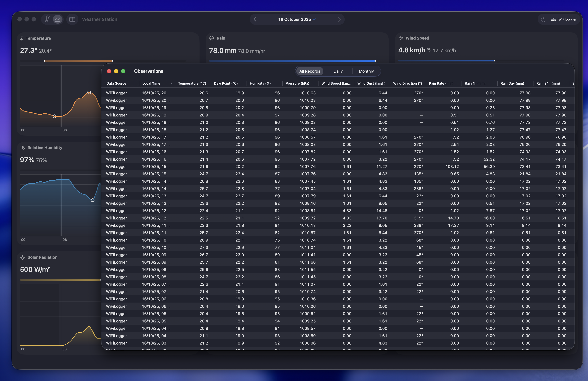Click the WiFiLogger data source icon
This screenshot has width=588, height=381.
tap(553, 19)
